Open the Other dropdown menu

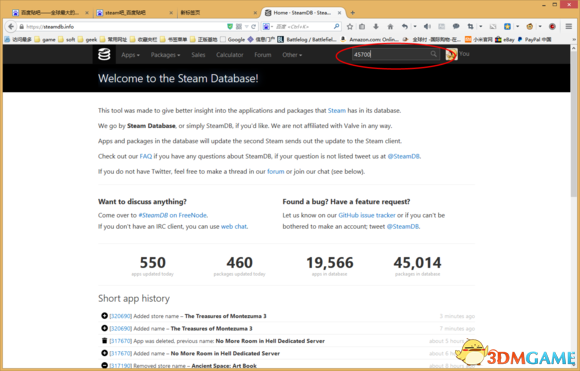click(292, 55)
